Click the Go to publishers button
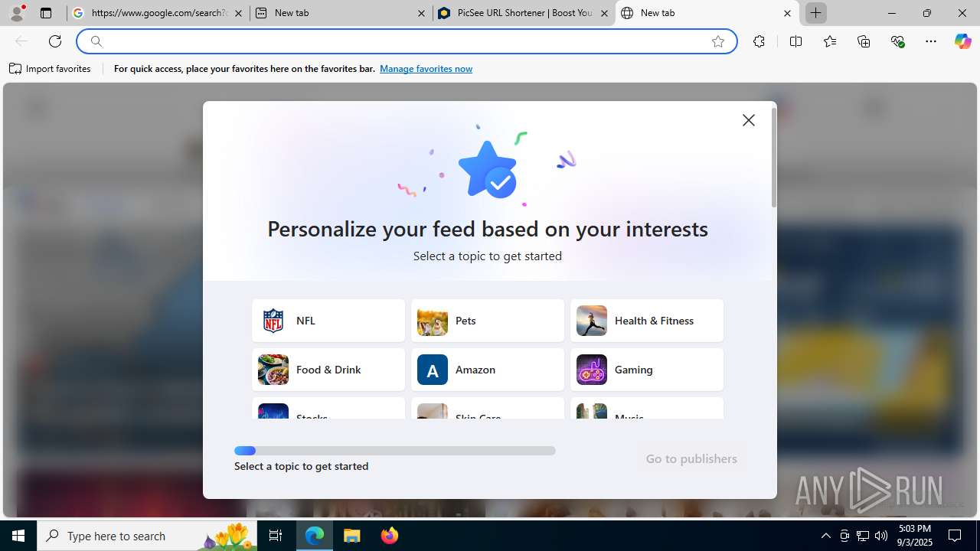 pos(691,458)
